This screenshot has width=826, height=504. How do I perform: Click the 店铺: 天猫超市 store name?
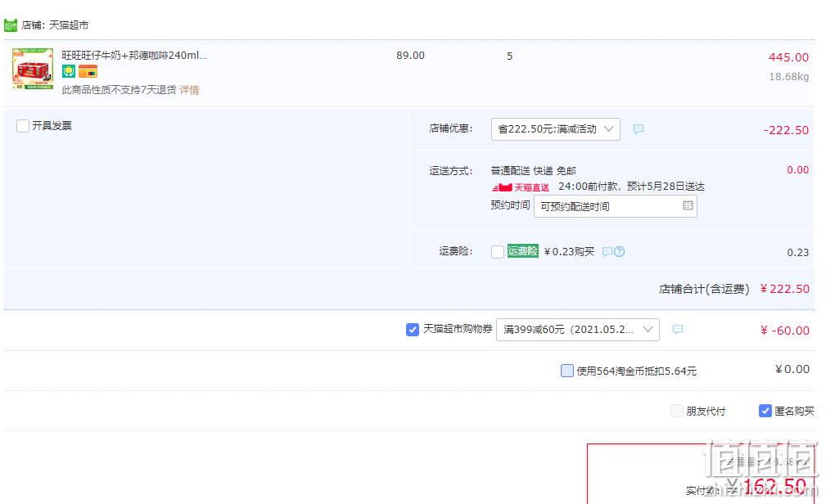55,25
